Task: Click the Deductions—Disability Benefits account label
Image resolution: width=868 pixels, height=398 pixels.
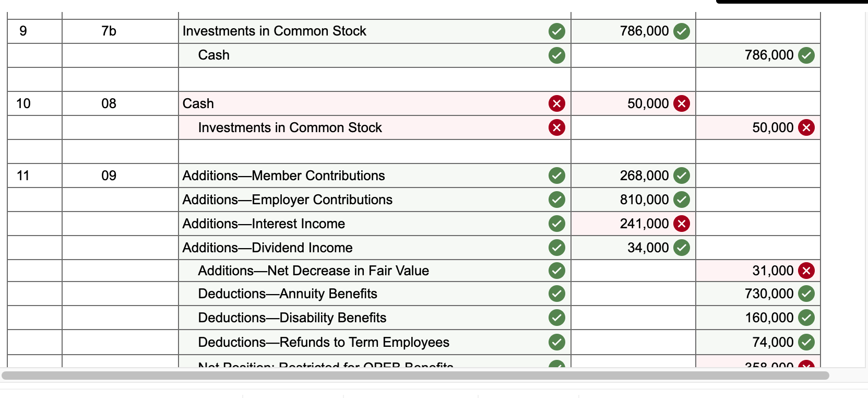Action: tap(292, 318)
